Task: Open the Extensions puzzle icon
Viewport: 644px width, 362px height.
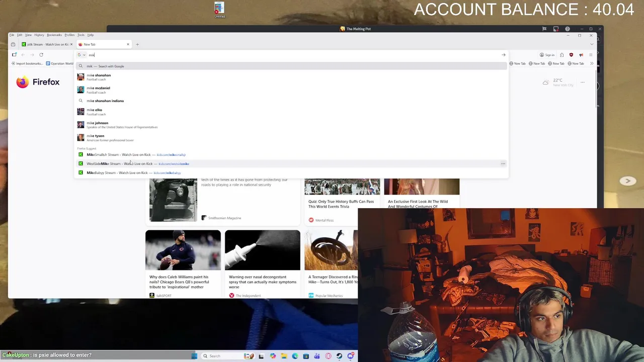Action: 561,55
